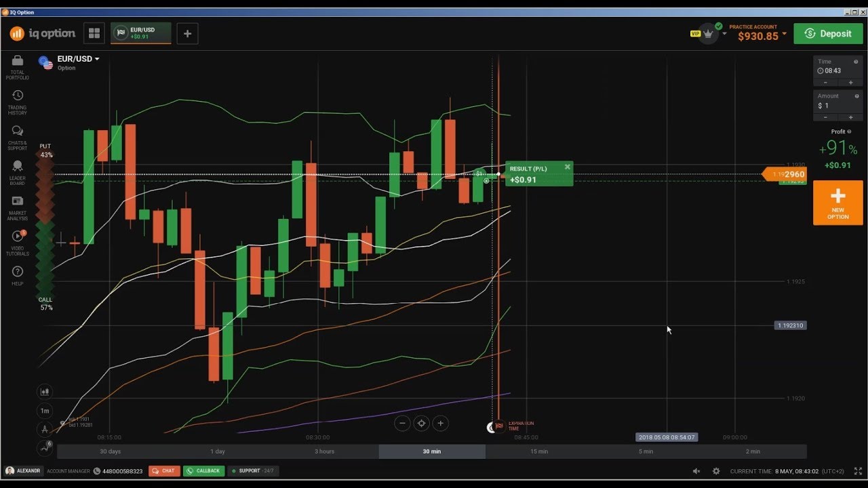Click the account manager phone icon

[x=96, y=471]
